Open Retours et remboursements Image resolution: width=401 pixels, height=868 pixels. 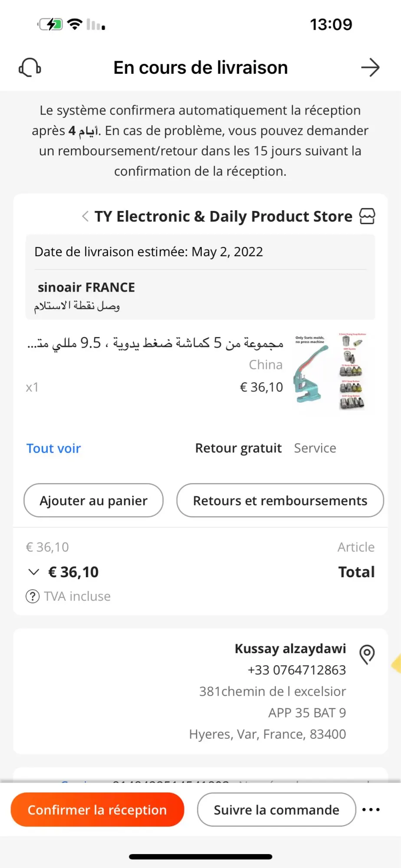(x=280, y=500)
